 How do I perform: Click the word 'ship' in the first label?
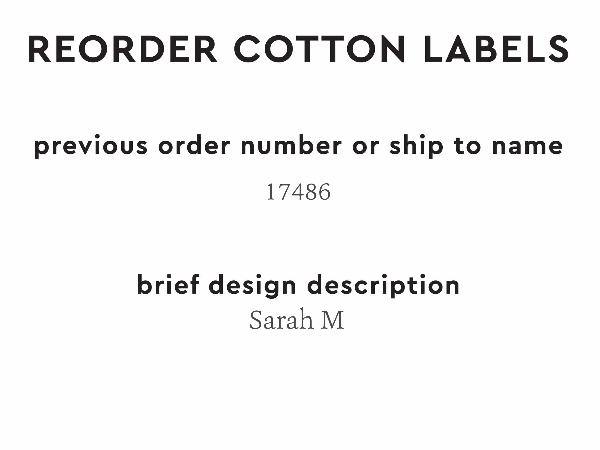[412, 146]
